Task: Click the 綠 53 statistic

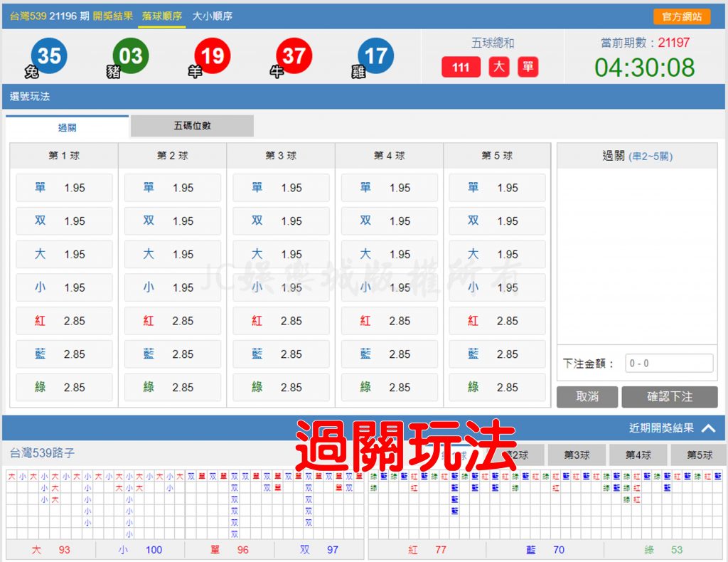Action: point(663,550)
